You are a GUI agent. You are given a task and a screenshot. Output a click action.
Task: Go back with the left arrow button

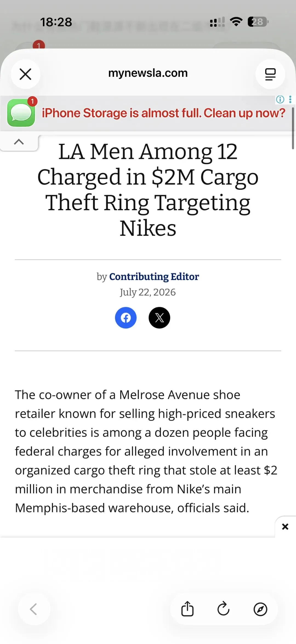tap(34, 609)
